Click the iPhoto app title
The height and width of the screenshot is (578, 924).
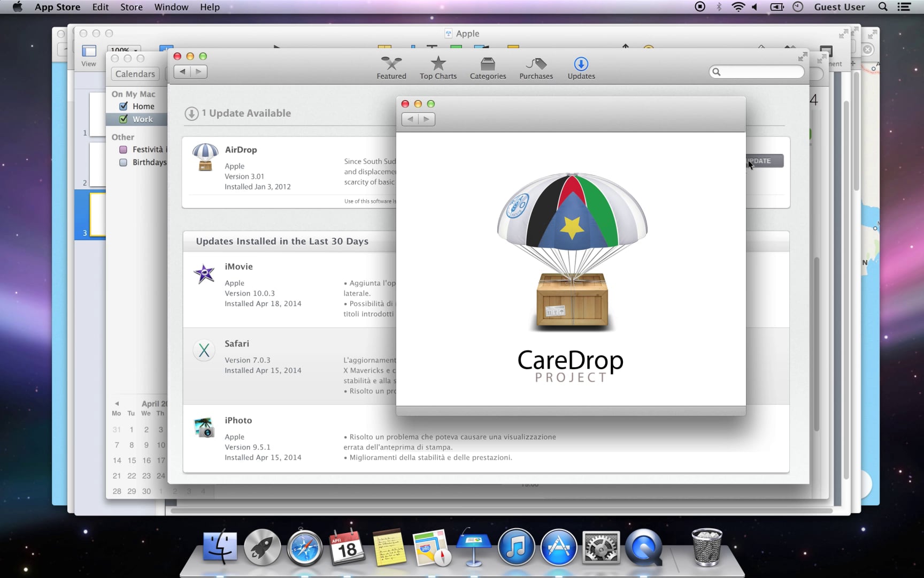238,421
